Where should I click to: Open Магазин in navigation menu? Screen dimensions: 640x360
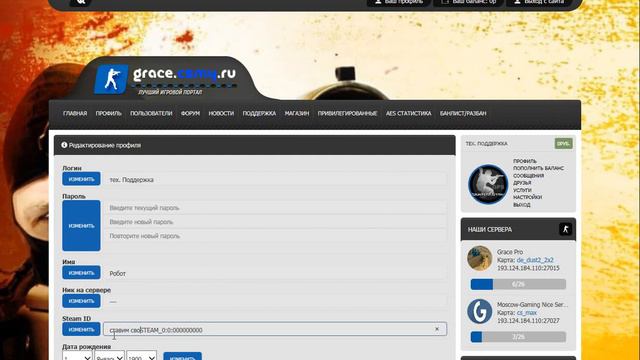coord(297,113)
